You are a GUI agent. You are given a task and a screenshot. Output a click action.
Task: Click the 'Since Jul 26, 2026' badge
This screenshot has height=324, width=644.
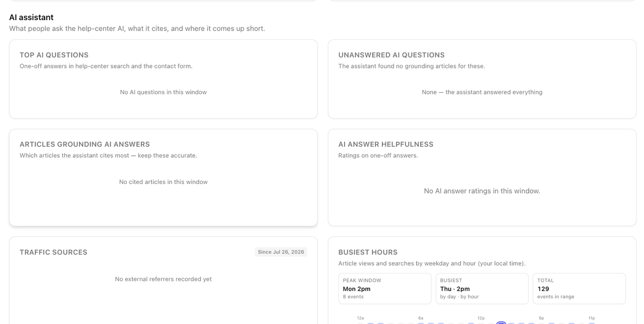(x=281, y=252)
